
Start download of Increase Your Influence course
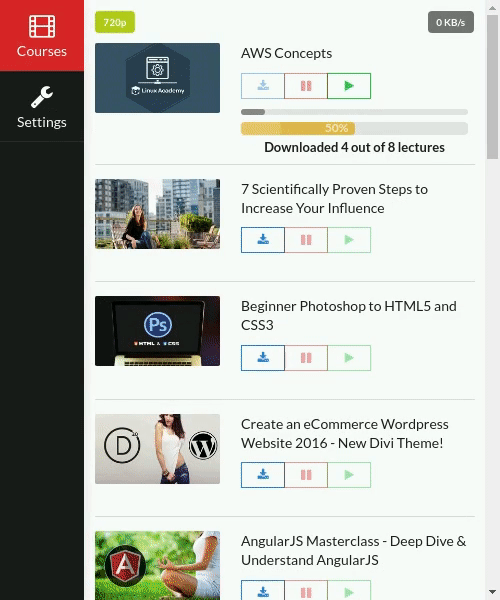263,240
